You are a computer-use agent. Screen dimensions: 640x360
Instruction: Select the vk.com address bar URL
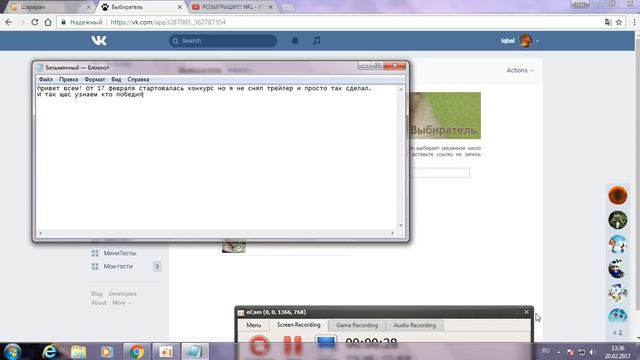pyautogui.click(x=168, y=22)
